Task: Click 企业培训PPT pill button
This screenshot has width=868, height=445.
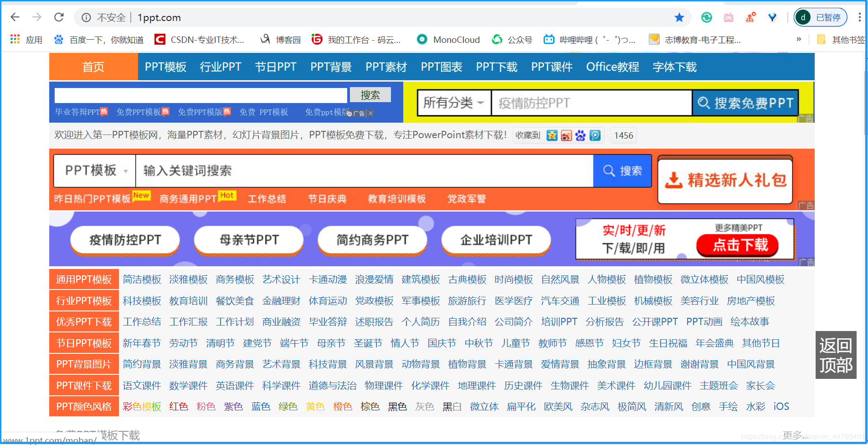Action: point(496,240)
